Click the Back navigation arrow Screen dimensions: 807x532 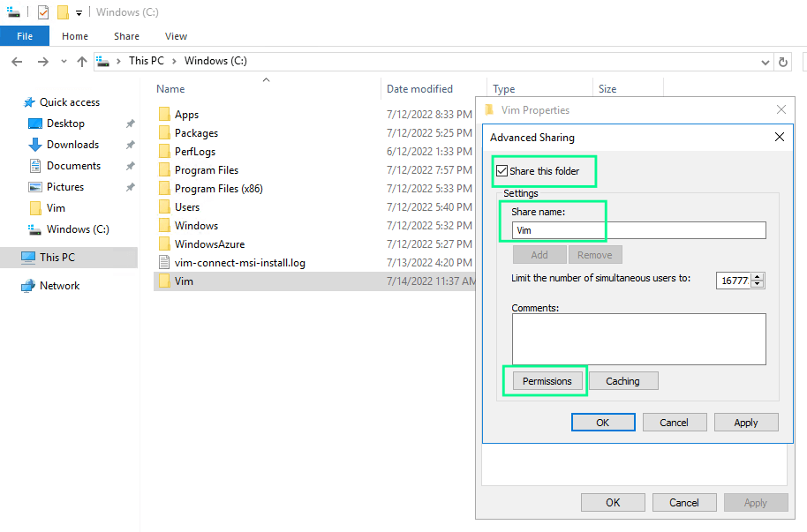point(18,62)
